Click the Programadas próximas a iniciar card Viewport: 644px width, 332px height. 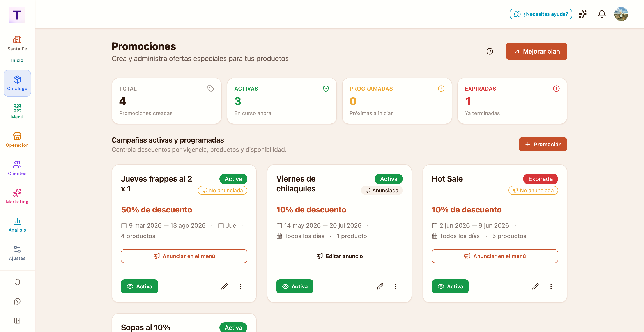pos(397,101)
